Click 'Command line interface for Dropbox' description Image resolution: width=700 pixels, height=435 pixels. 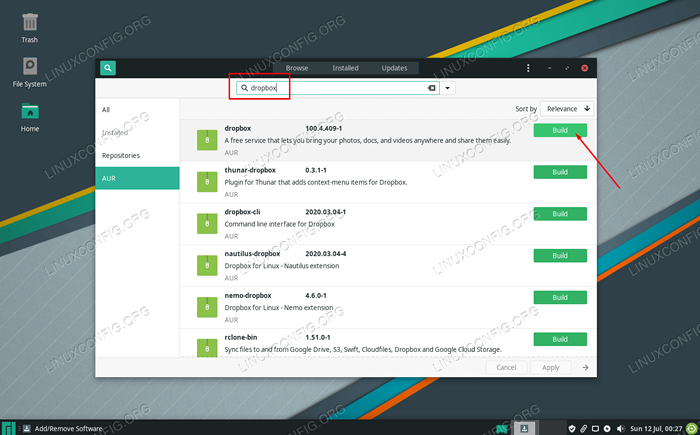click(x=279, y=224)
